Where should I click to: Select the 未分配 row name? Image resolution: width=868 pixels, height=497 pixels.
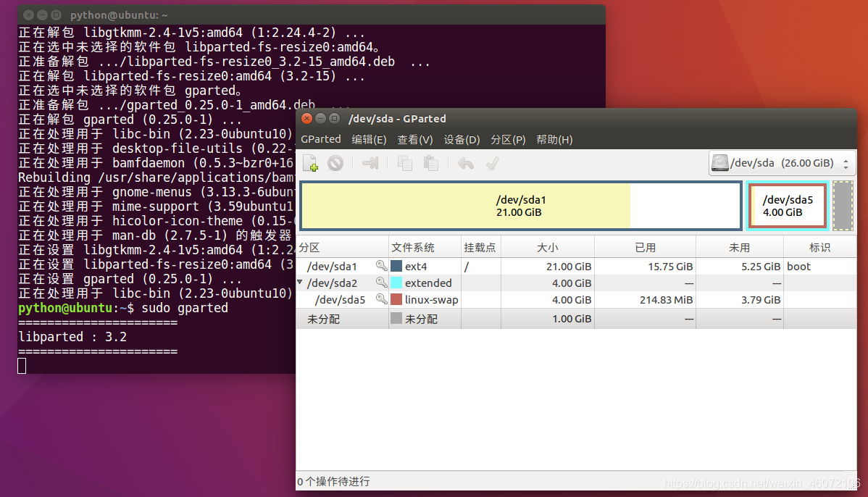323,319
